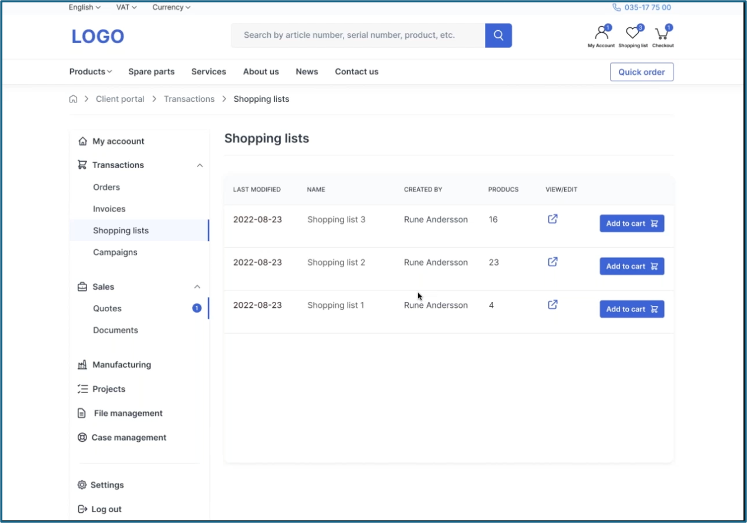Click the factory icon beside Manufacturing

coord(82,365)
